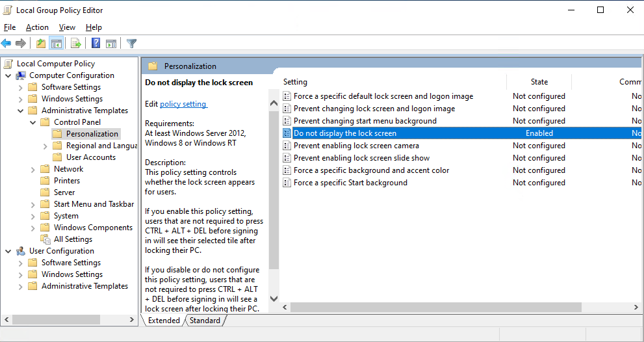Click the tree pane horizontal scrollbar left arrow
Viewport: 644px width, 342px height.
(6, 319)
